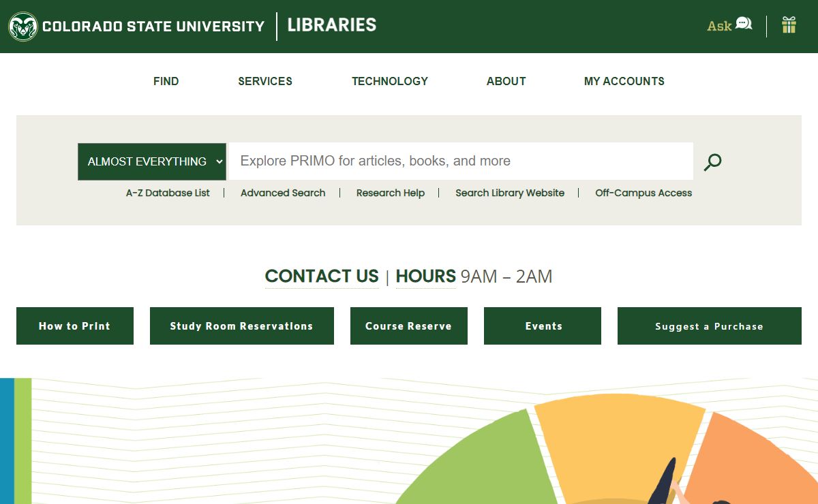Open the About menu
Screen dimensions: 818x504
[x=506, y=81]
